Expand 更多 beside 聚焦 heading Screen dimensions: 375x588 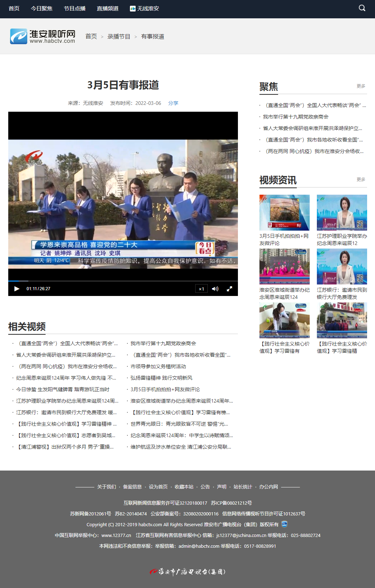[x=361, y=86]
